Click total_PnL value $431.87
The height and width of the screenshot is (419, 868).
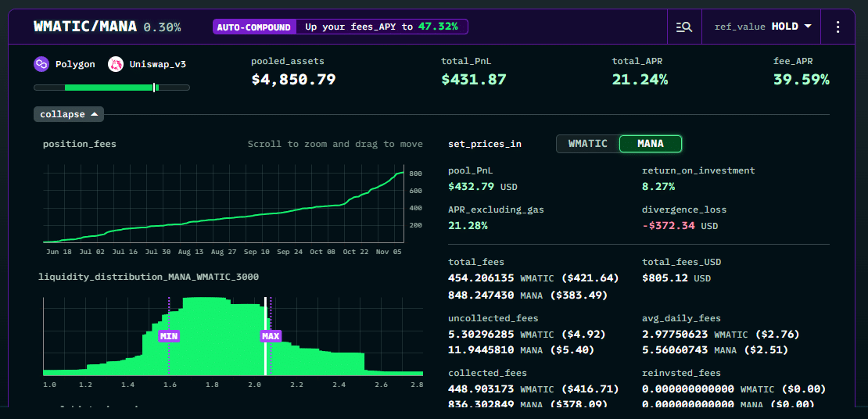point(474,79)
